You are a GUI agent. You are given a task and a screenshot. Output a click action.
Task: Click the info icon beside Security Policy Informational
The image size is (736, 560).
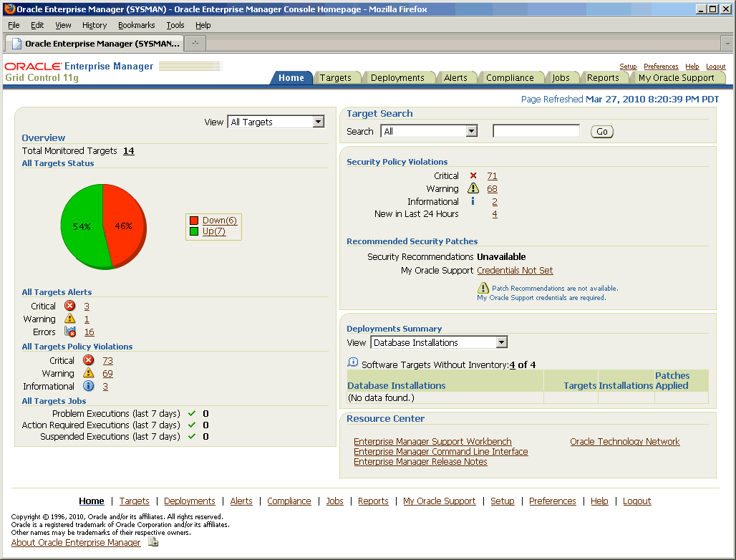(x=473, y=201)
